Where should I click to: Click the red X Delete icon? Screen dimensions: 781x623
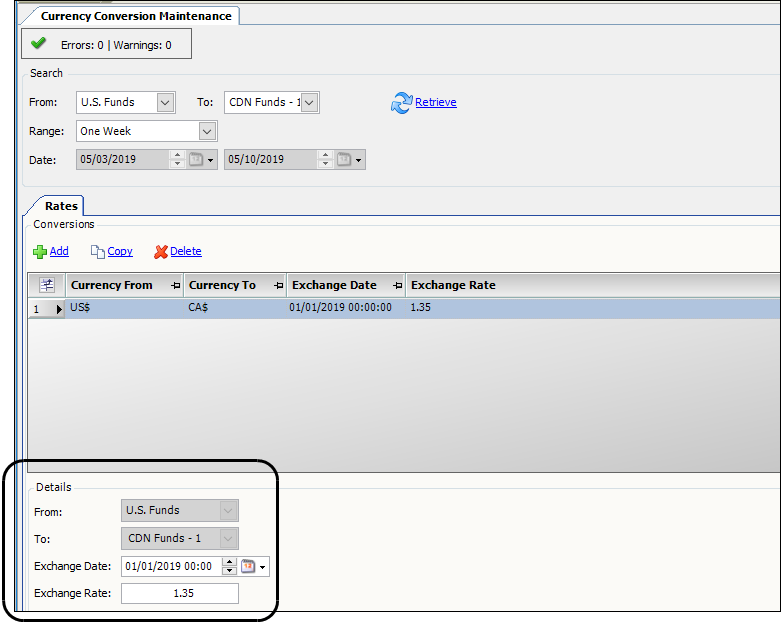coord(161,252)
